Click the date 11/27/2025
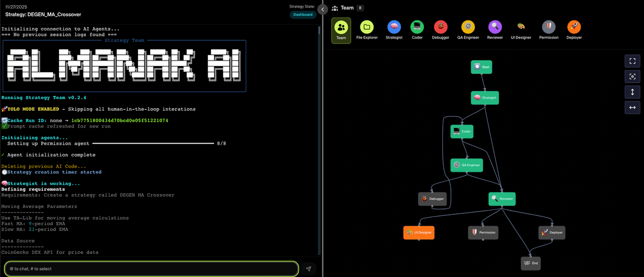This screenshot has width=644, height=277. tap(16, 7)
